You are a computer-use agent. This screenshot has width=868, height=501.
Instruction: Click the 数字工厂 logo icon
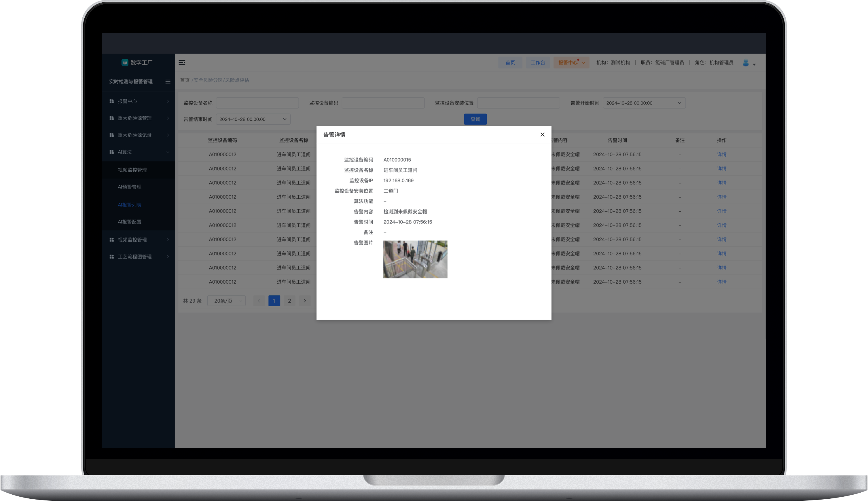pyautogui.click(x=125, y=62)
